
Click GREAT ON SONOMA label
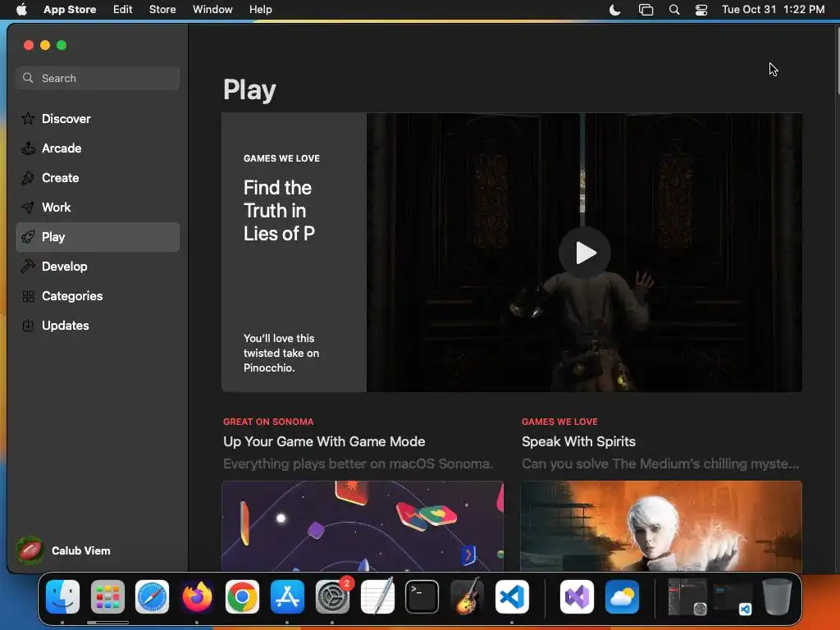point(268,422)
